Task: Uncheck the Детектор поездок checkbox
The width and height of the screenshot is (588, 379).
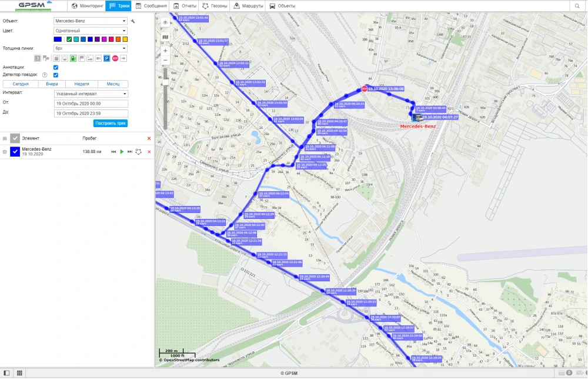Action: click(x=56, y=75)
